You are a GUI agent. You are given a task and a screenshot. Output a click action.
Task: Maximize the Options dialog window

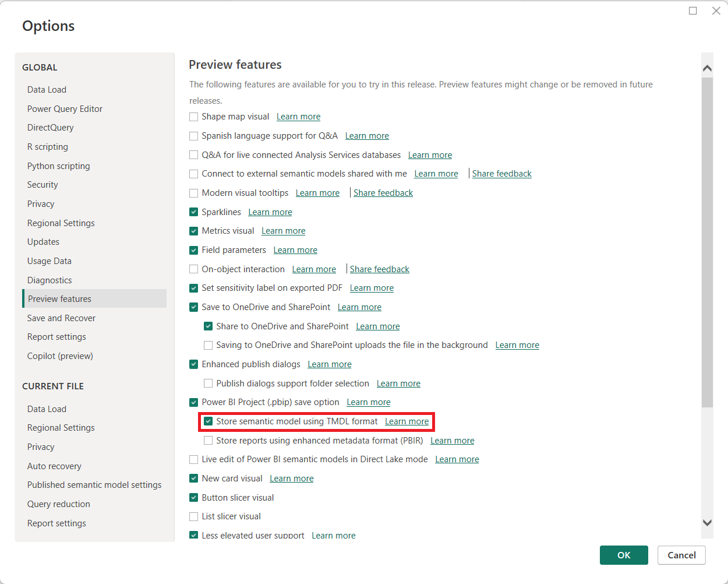point(693,10)
